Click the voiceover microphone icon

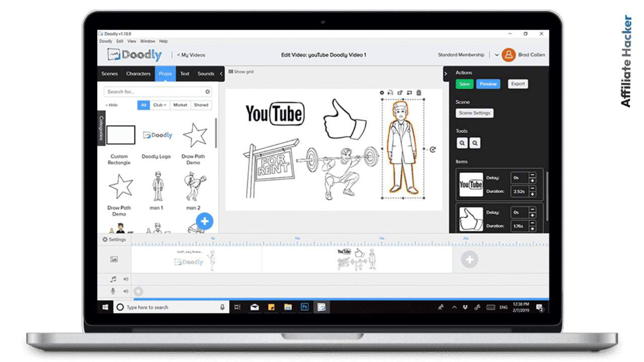[113, 291]
